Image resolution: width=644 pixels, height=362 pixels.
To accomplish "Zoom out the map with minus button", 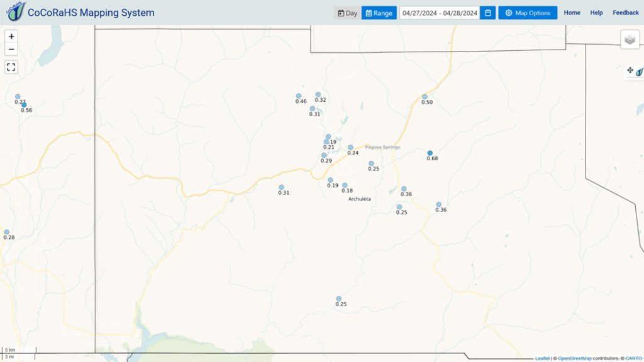I will tap(11, 49).
